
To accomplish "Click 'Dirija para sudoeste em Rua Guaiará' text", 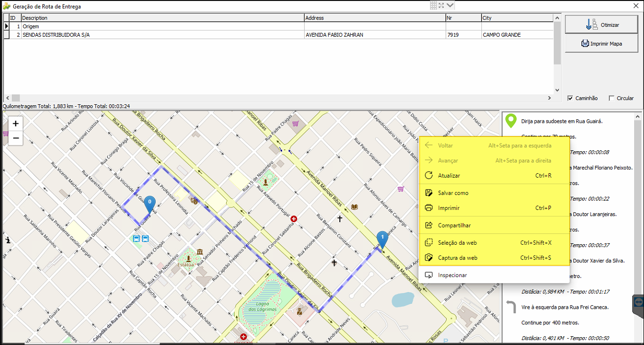I will (x=562, y=121).
